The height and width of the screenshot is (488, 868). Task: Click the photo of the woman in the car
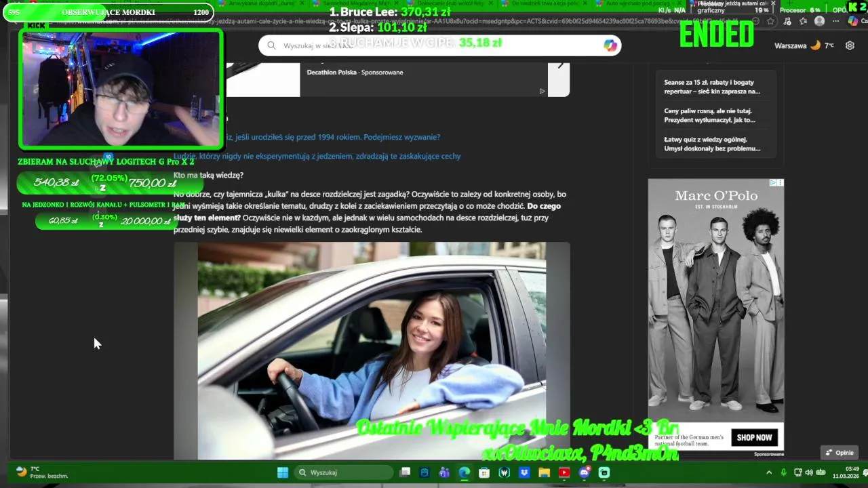pos(372,350)
